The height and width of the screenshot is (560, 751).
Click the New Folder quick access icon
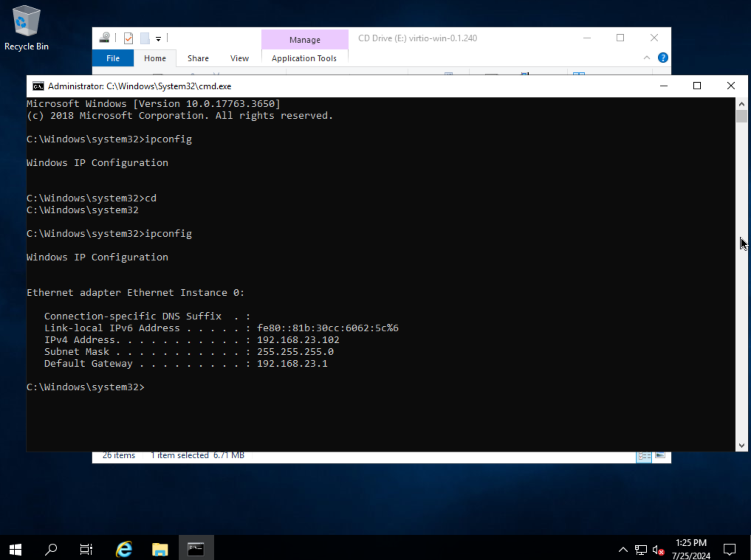pos(145,38)
